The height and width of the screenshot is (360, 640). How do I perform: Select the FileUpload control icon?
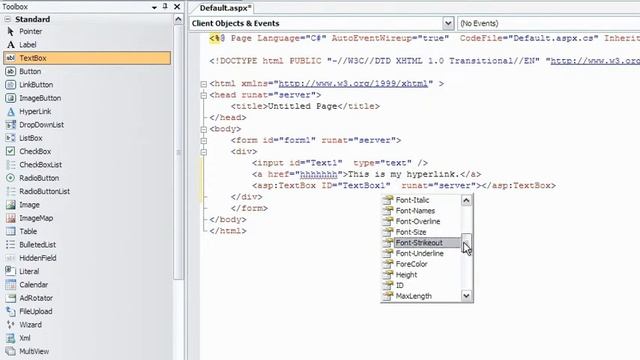[11, 311]
